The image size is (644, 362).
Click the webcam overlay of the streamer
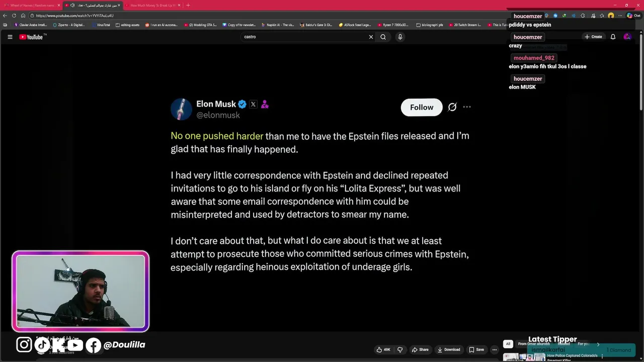point(80,292)
